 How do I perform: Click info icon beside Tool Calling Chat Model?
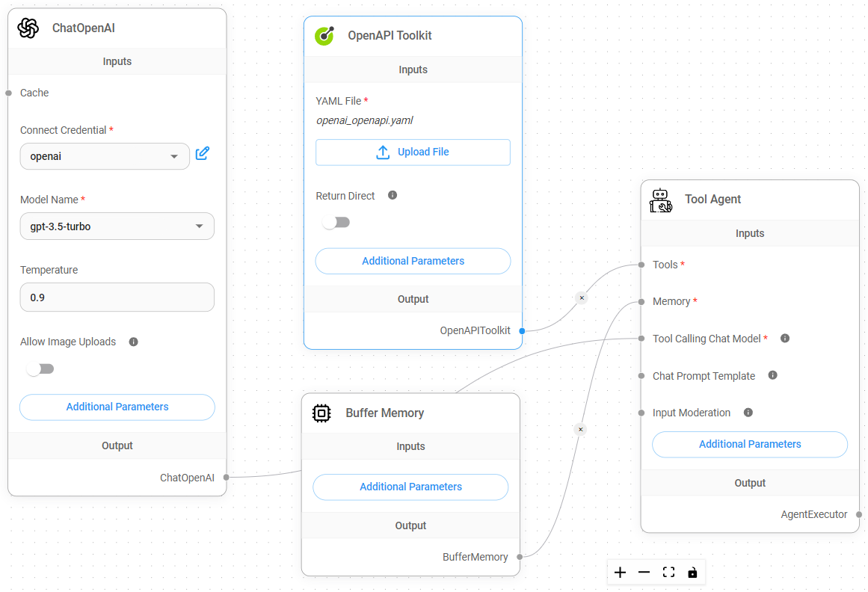(785, 338)
